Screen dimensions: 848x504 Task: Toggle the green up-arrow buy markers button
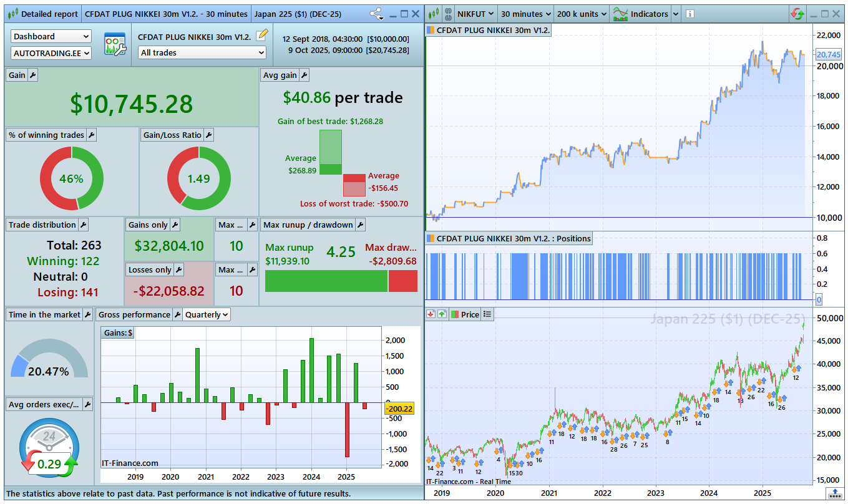(x=442, y=314)
